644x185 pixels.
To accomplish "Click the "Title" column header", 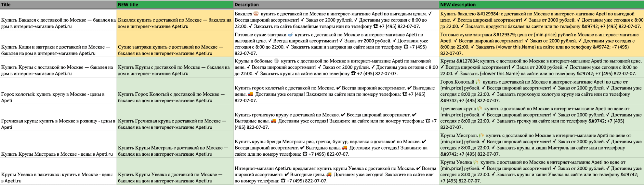I will click(58, 5).
